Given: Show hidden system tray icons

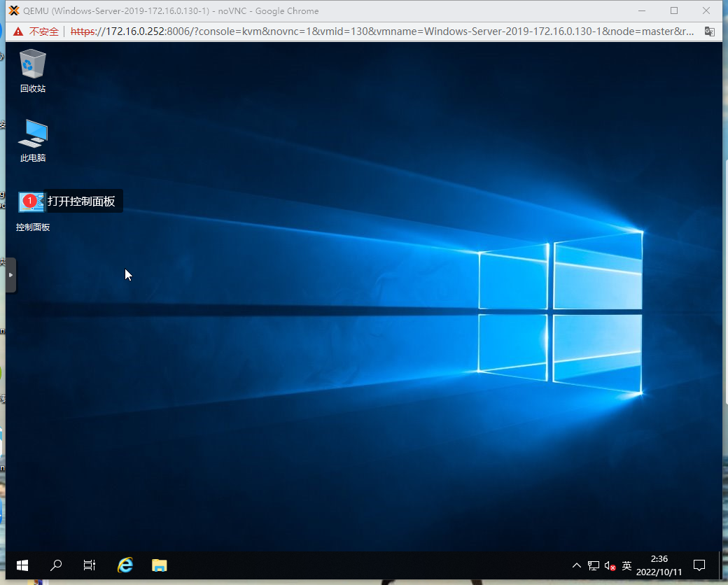Looking at the screenshot, I should coord(577,565).
